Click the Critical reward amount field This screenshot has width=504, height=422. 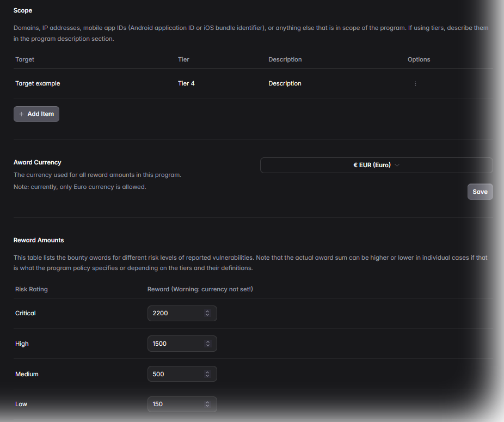coord(175,313)
